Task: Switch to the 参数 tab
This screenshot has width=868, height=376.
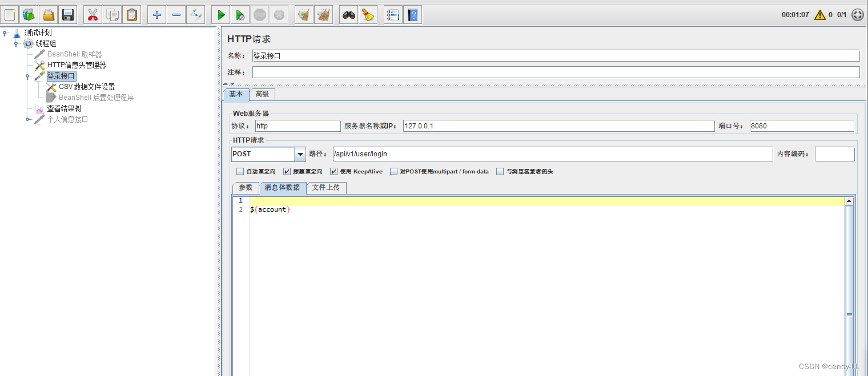Action: click(245, 187)
